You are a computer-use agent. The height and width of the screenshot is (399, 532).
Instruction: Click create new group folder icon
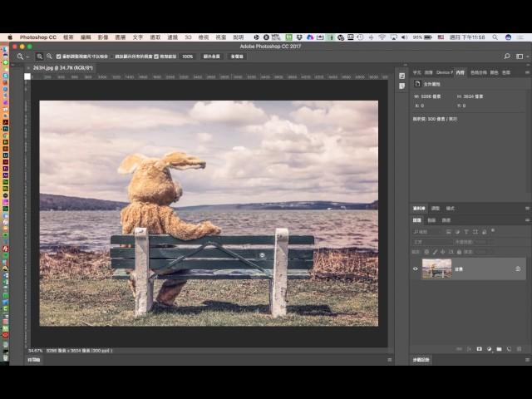499,349
